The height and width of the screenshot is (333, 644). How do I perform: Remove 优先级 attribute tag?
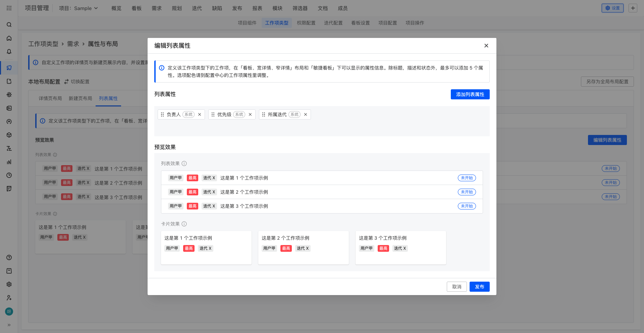pyautogui.click(x=250, y=114)
